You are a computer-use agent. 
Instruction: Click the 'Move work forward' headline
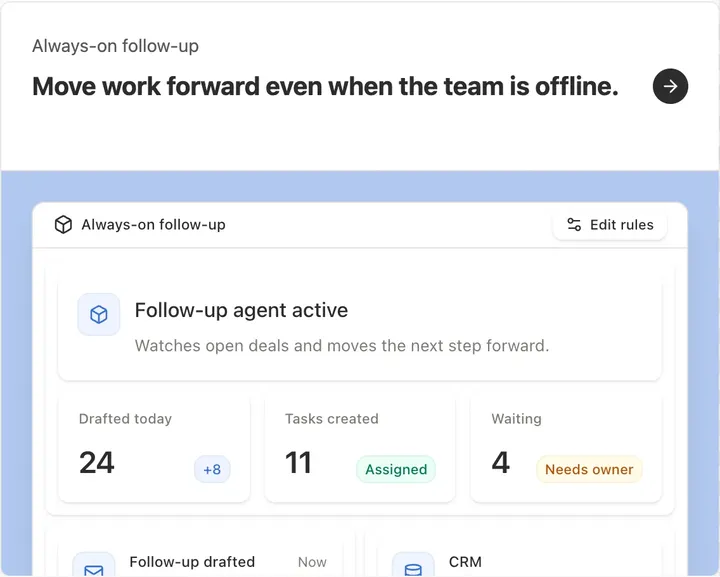point(326,86)
